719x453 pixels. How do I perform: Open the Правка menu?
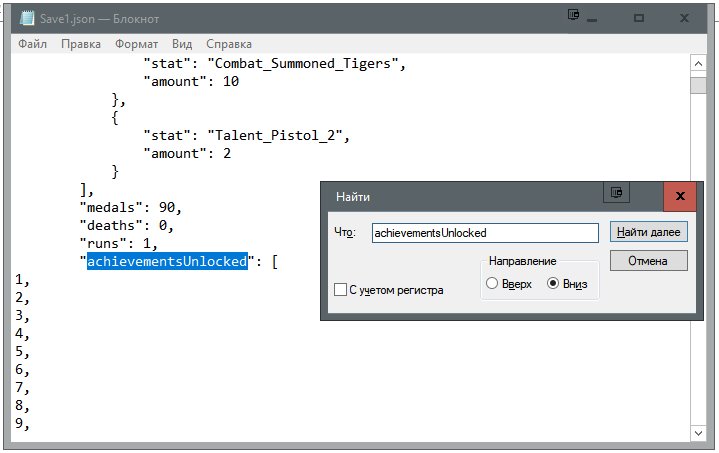[x=80, y=44]
